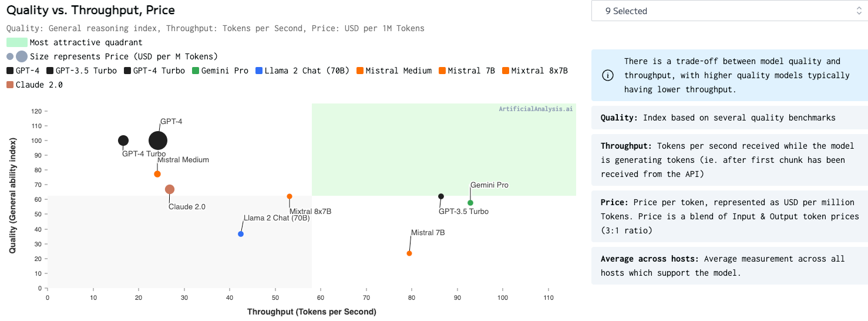Open the '9 Selected' models dropdown
868x321 pixels.
tap(728, 11)
